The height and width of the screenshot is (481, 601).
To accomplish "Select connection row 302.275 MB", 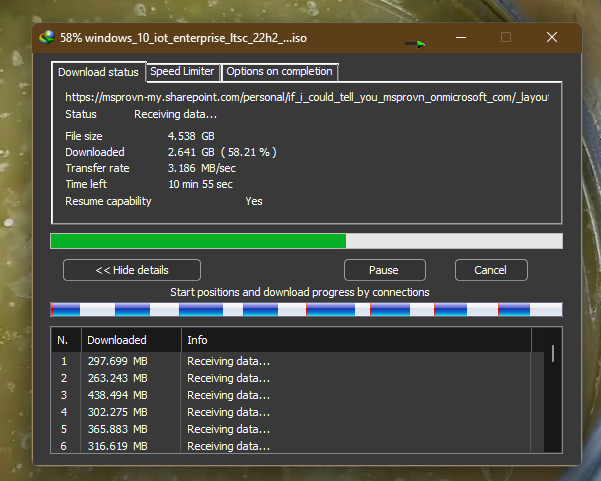I will point(297,412).
